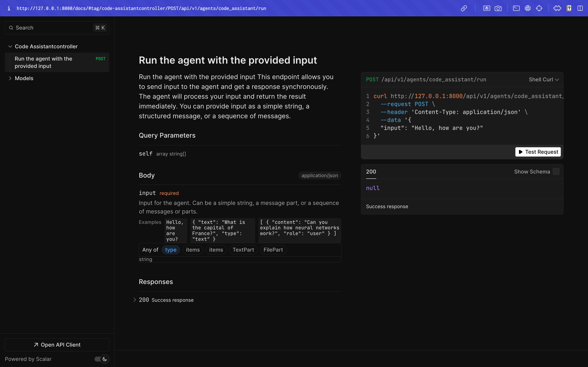This screenshot has width=588, height=367.
Task: Open API Client via the bottom button
Action: point(57,345)
